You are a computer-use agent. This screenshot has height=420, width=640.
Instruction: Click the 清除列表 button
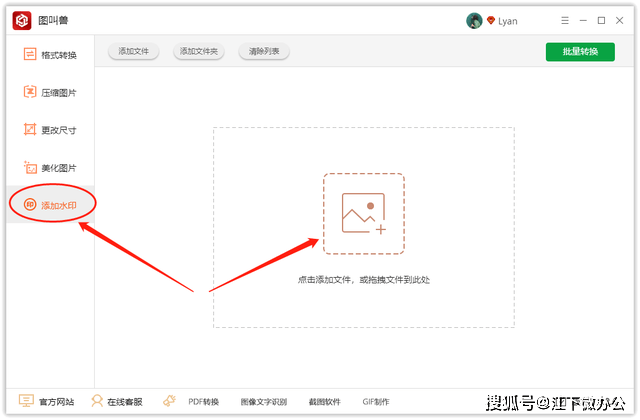[264, 51]
